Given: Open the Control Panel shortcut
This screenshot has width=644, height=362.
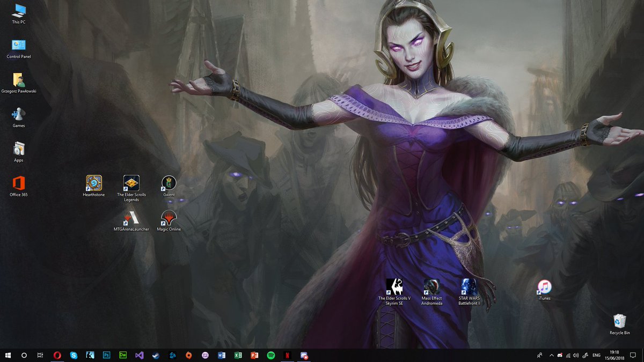Looking at the screenshot, I should (19, 48).
